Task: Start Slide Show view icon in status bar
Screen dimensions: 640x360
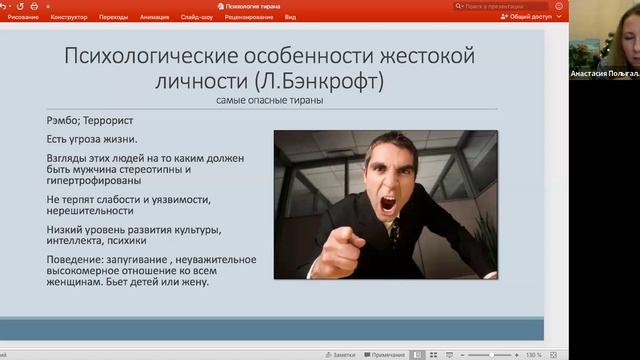Action: [449, 355]
